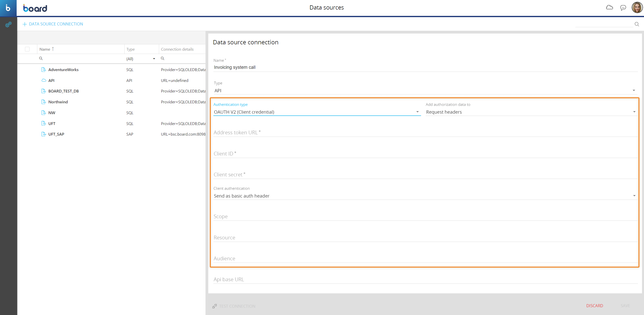Click the Connection details column header
This screenshot has width=644, height=315.
177,49
